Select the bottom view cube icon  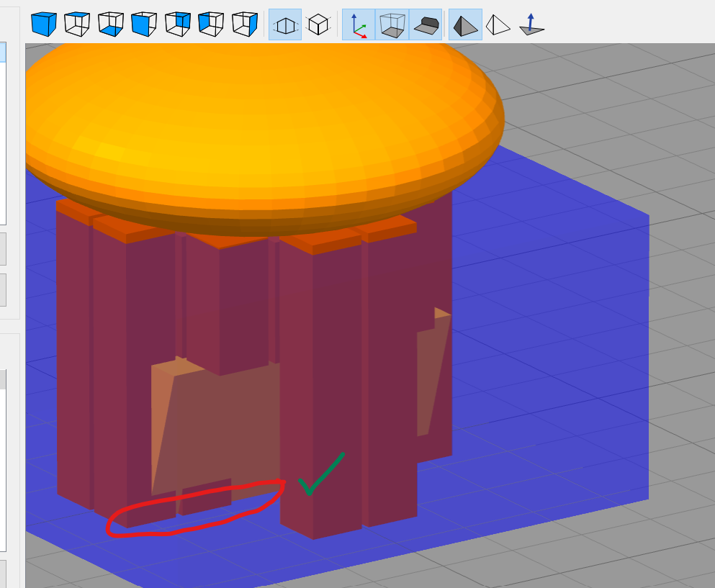coord(111,24)
